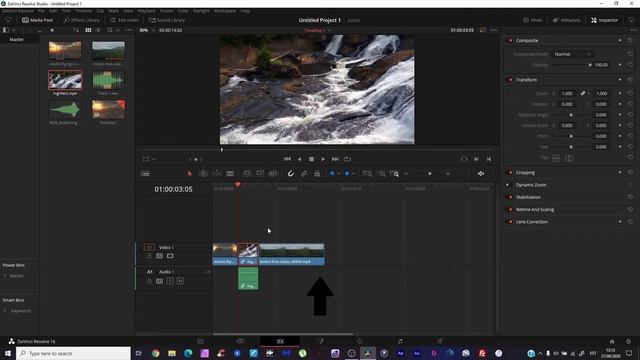The width and height of the screenshot is (640, 360).
Task: Toggle the Position Lock padlock icon
Action: [x=317, y=173]
